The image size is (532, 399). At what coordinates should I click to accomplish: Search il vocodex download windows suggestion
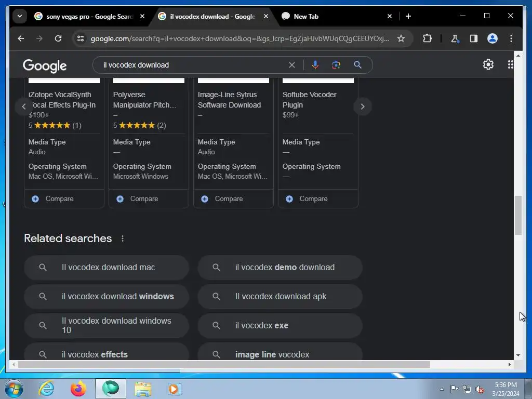pos(106,297)
